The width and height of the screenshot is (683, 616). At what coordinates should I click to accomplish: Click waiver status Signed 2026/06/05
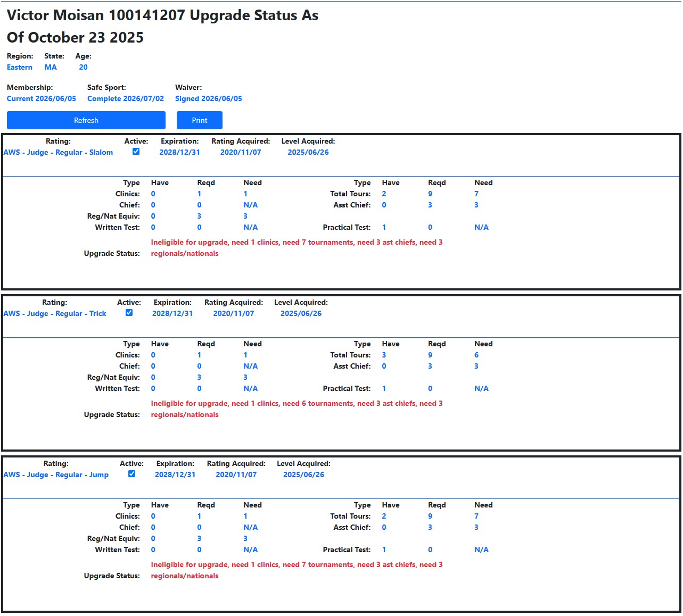point(209,98)
